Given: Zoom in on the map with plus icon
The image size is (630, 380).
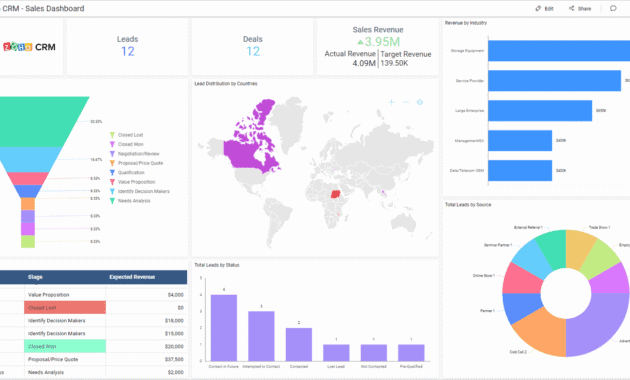Looking at the screenshot, I should [x=391, y=102].
